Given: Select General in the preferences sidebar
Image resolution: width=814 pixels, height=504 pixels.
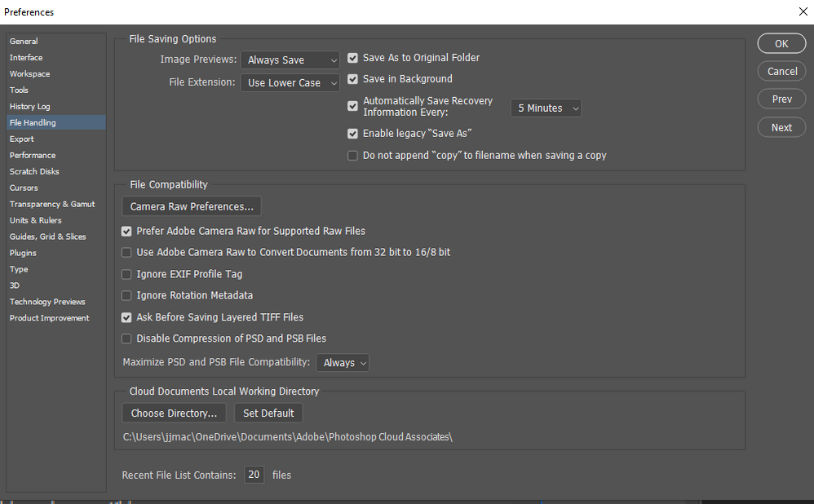Looking at the screenshot, I should 23,41.
